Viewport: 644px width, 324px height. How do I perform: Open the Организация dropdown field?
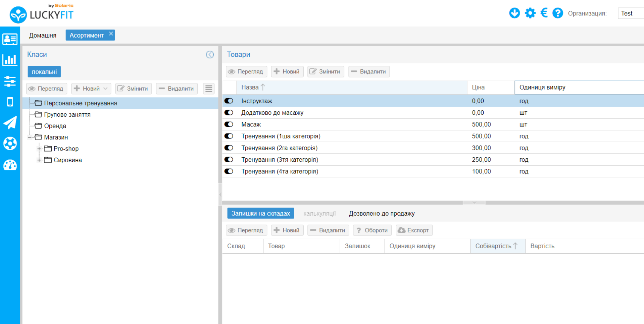pyautogui.click(x=631, y=13)
